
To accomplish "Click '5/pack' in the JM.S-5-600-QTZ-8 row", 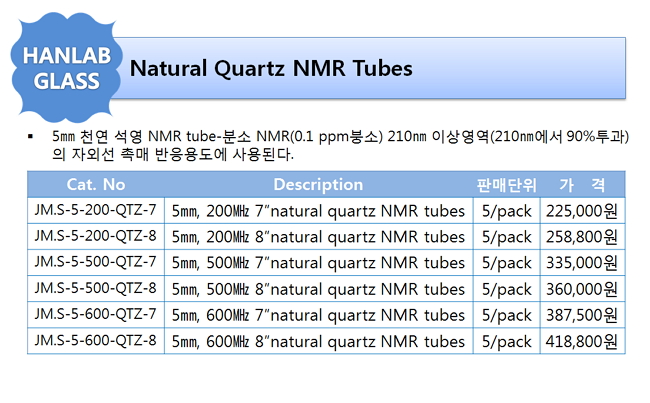I will tap(507, 342).
